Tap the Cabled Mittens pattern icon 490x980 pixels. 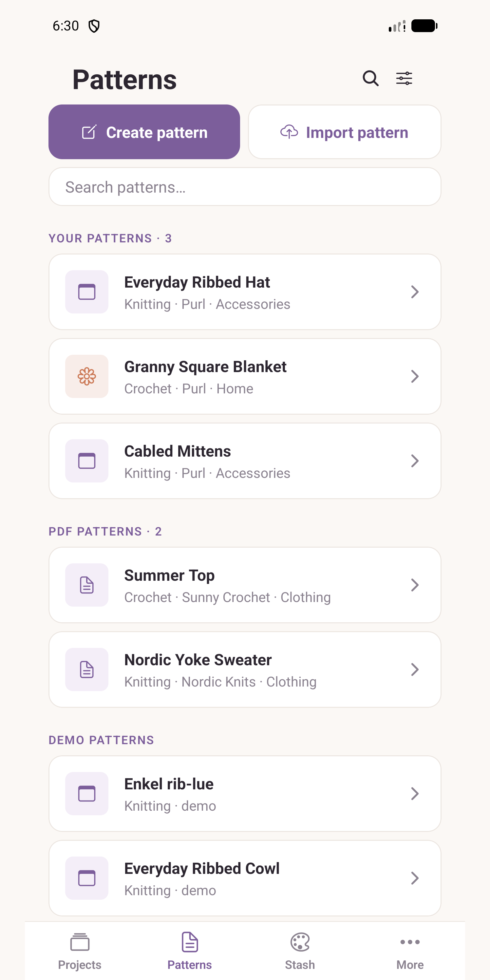(87, 461)
